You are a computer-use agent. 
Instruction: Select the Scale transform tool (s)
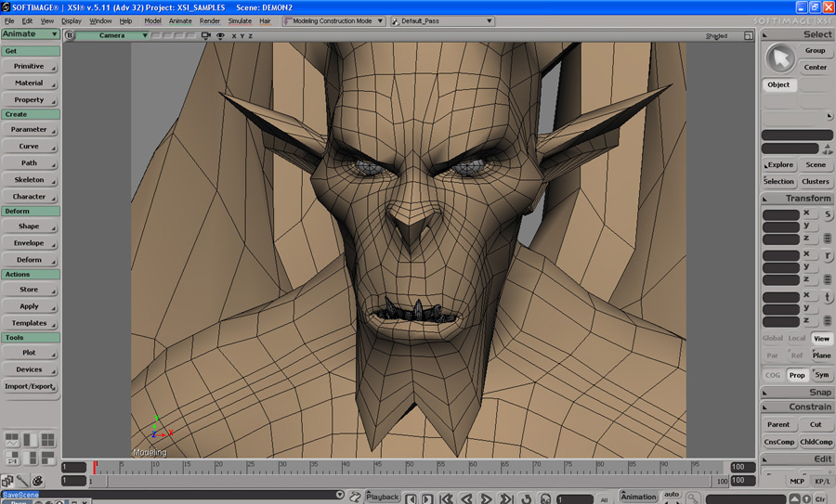click(x=828, y=214)
